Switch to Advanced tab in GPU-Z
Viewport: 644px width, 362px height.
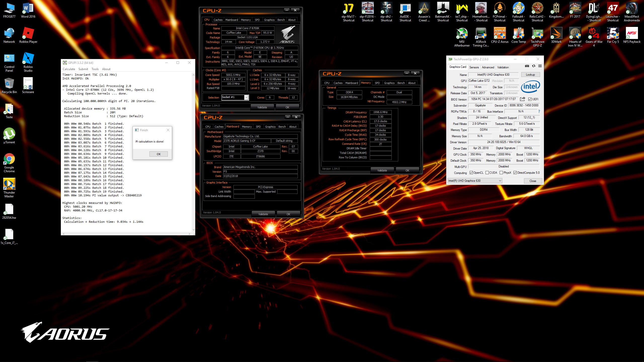pos(488,67)
